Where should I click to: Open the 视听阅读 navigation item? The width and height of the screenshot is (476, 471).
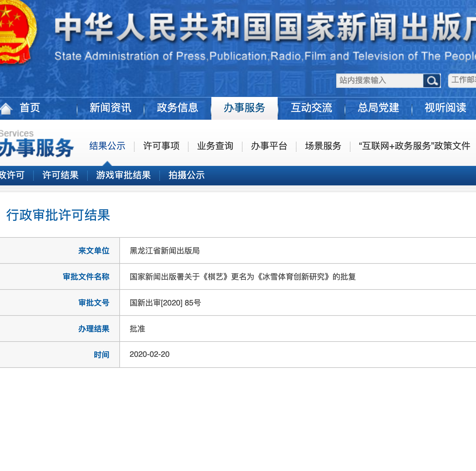tap(445, 108)
